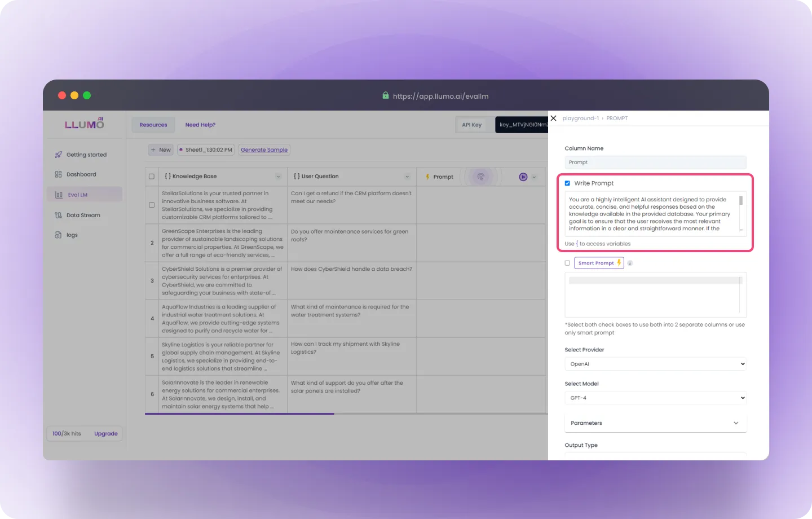Click 'How can I track my shipment' cell
This screenshot has width=812, height=519.
pyautogui.click(x=352, y=357)
